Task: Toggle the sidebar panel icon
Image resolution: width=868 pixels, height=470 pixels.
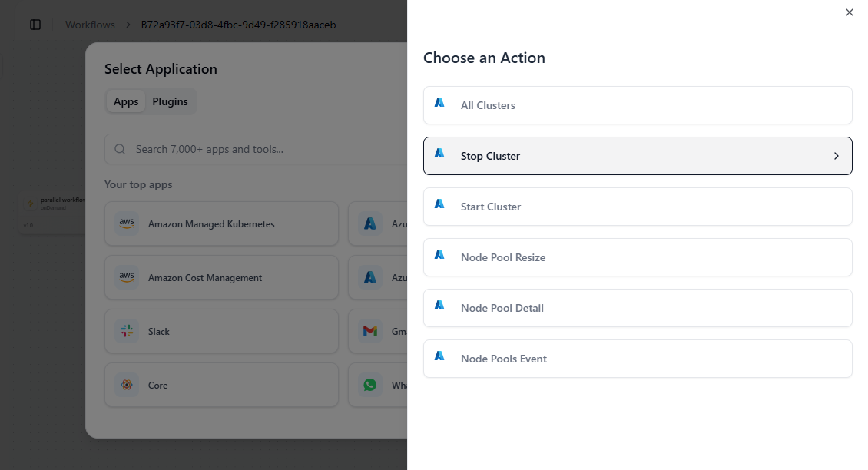Action: (35, 25)
